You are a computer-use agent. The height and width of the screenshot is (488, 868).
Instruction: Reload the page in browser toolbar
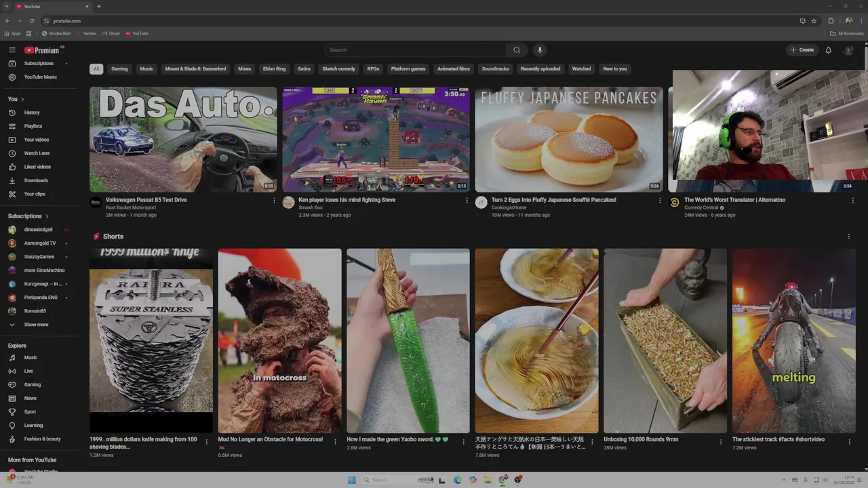click(31, 21)
